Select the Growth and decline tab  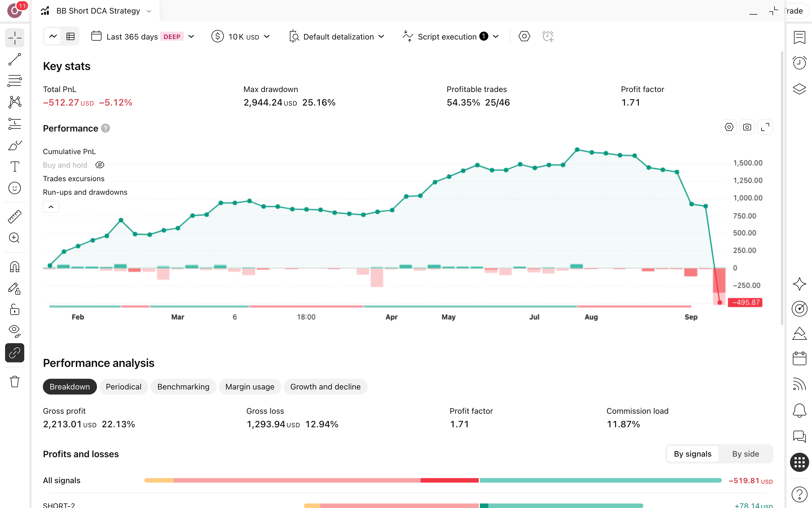(325, 387)
